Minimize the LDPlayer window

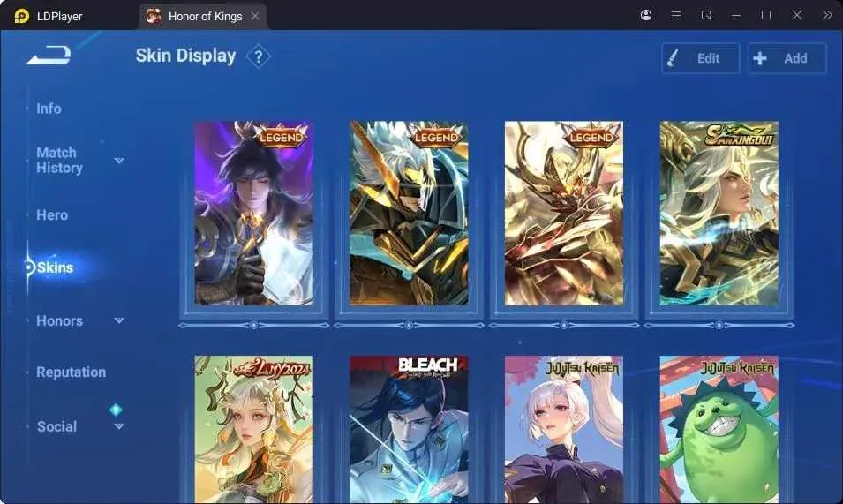click(736, 16)
